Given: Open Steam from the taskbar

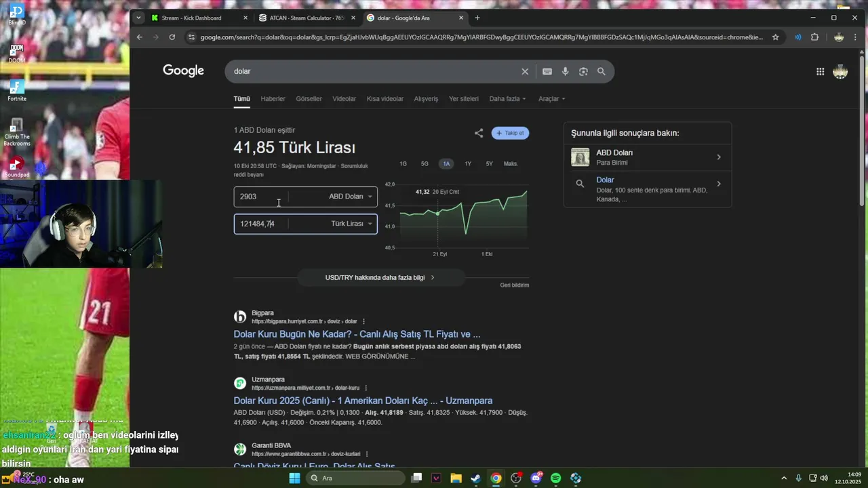Looking at the screenshot, I should pos(476,478).
